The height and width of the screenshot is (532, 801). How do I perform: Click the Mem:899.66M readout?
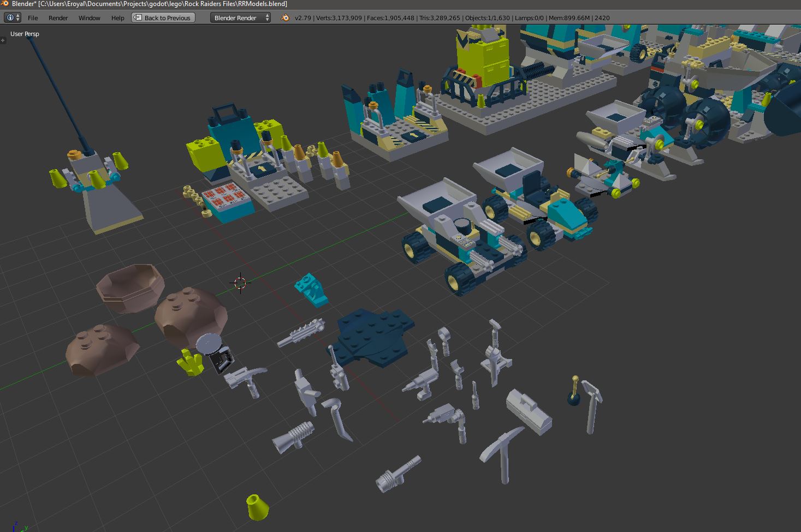pyautogui.click(x=569, y=18)
